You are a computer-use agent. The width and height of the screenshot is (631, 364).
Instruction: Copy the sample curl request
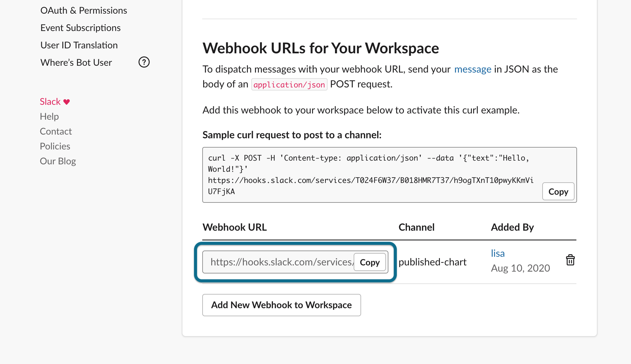pos(558,192)
